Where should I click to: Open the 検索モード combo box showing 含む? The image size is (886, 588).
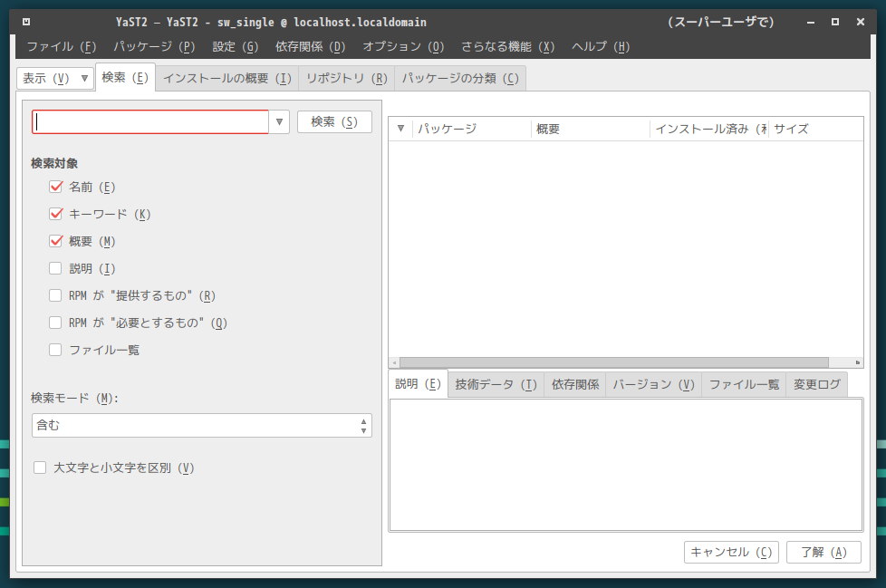(202, 425)
